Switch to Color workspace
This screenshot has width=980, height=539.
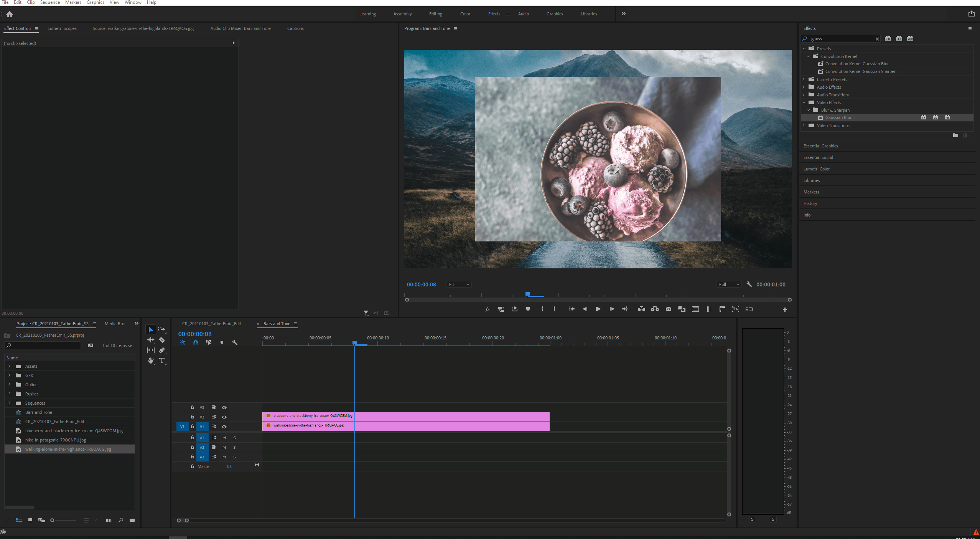tap(465, 14)
